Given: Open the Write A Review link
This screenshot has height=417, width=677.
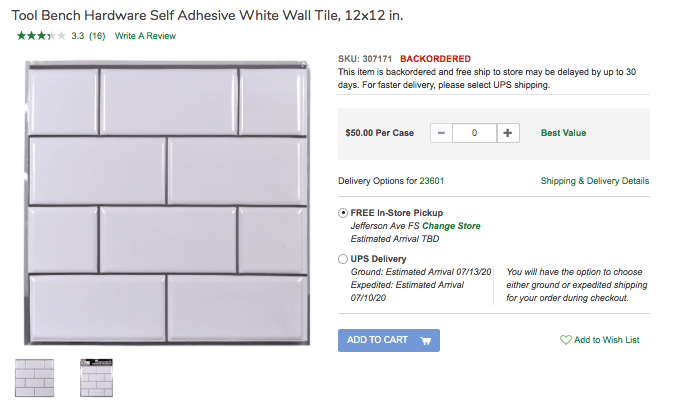Looking at the screenshot, I should (x=145, y=36).
